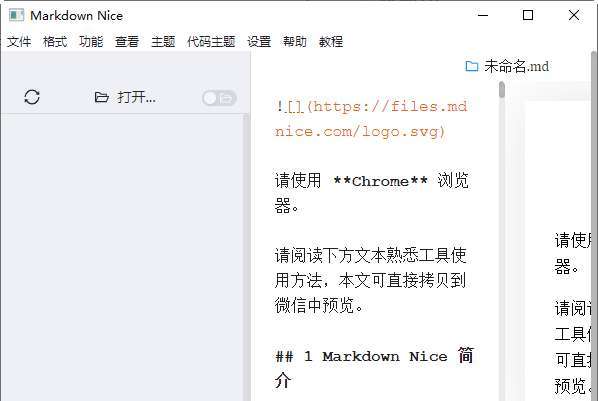Click the refresh icon in sidebar

pos(32,97)
